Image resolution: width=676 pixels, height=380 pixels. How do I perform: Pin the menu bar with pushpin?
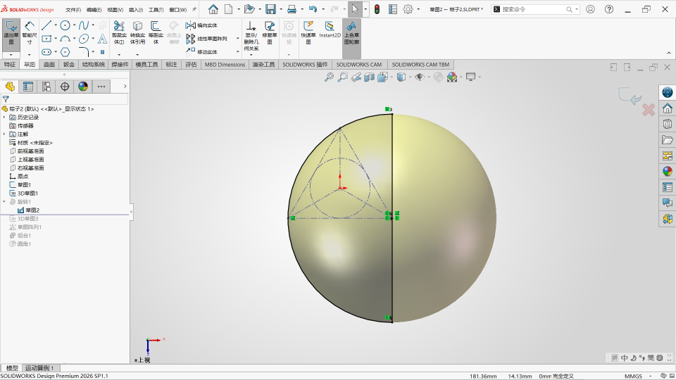[x=194, y=9]
